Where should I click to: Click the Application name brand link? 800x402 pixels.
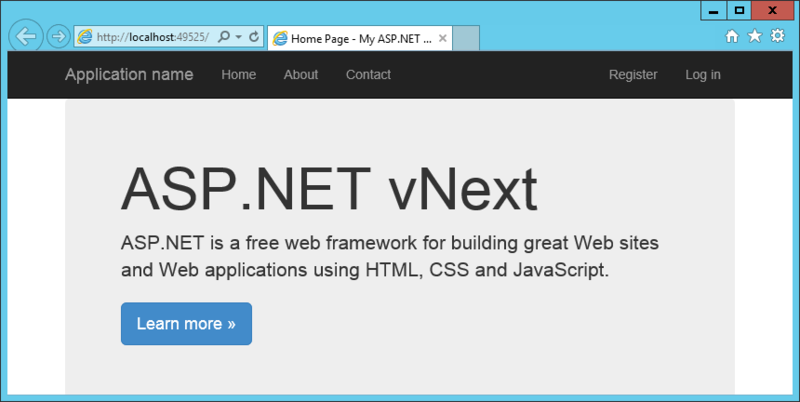pos(129,74)
